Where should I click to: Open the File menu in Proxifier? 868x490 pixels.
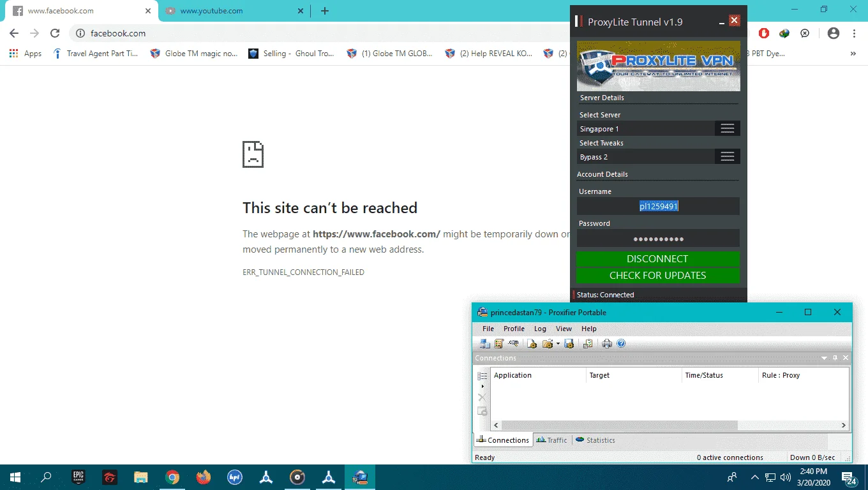(x=488, y=329)
